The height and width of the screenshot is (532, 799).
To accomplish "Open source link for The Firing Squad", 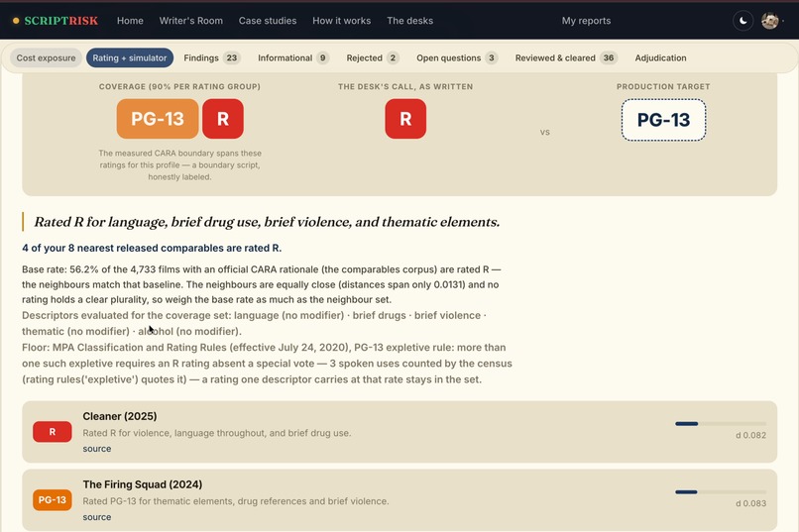I will 97,517.
